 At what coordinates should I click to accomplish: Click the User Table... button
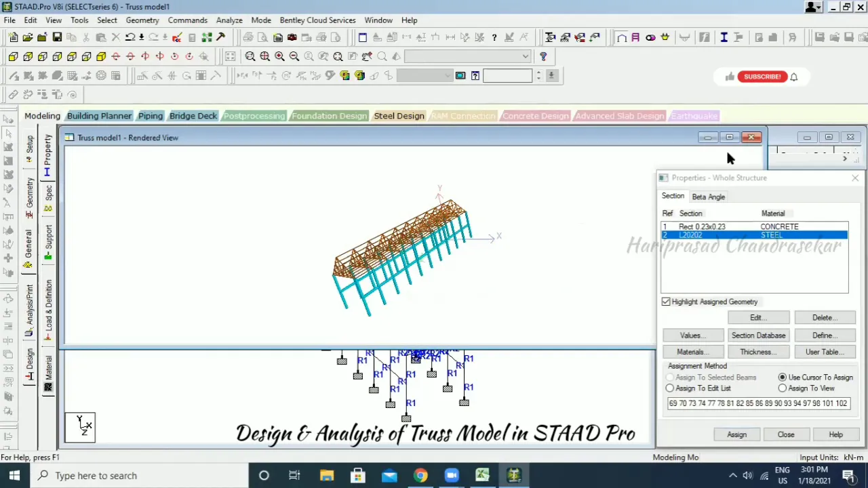coord(824,352)
